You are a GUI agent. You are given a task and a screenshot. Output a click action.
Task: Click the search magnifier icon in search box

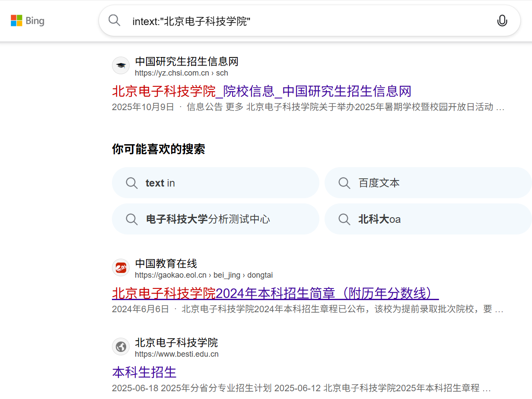coord(115,20)
